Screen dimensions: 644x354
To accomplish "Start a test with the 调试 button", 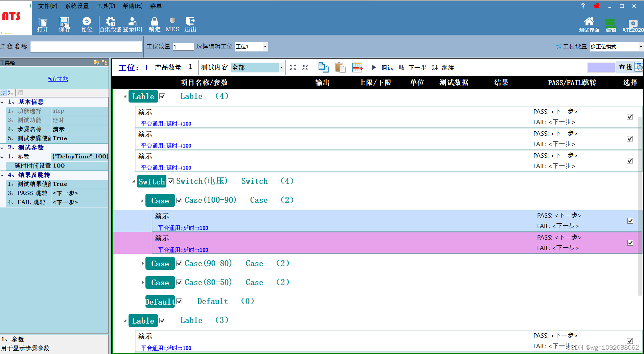I will (x=383, y=67).
